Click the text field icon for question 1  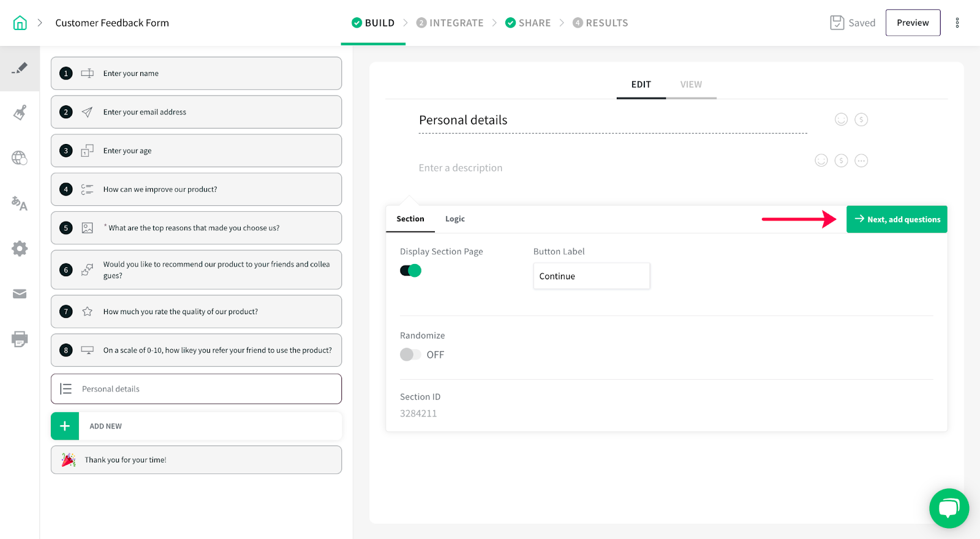(x=88, y=73)
